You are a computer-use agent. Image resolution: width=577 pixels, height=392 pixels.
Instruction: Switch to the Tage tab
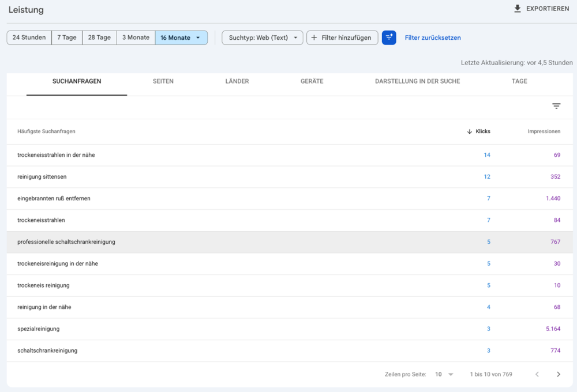click(520, 81)
